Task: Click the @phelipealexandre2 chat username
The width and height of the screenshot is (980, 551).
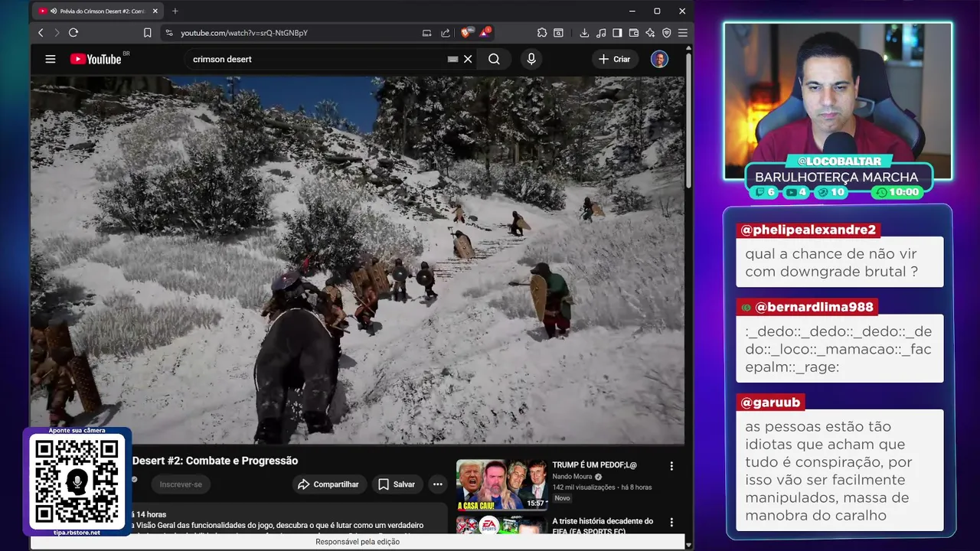Action: tap(808, 230)
